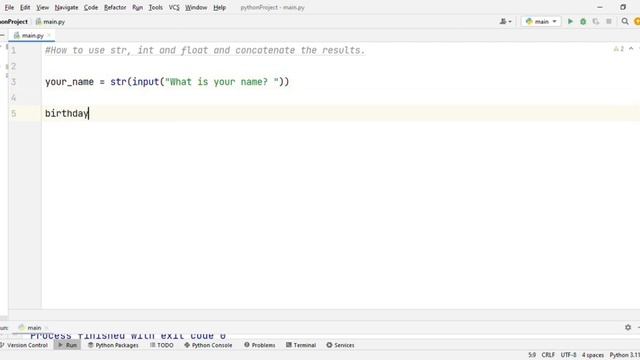
Task: Click the "What is your name? " string
Action: (x=222, y=82)
